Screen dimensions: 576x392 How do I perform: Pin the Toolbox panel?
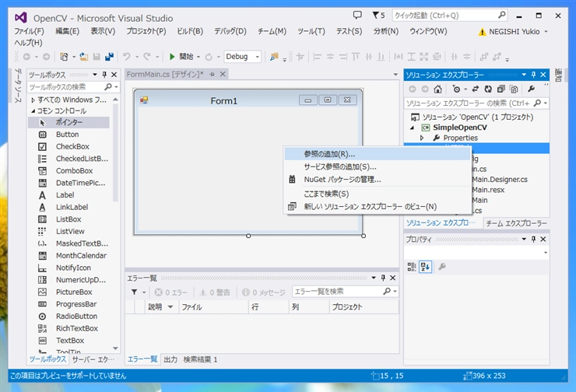click(x=104, y=75)
